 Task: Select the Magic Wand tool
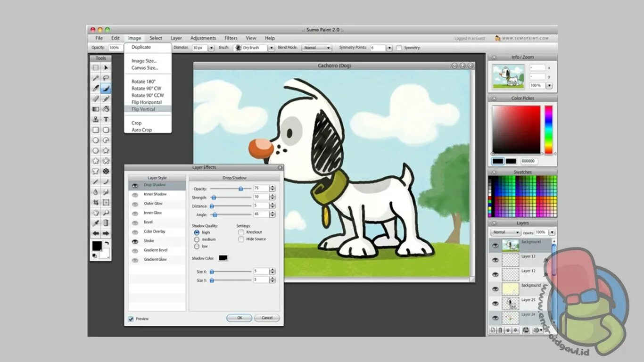(96, 78)
